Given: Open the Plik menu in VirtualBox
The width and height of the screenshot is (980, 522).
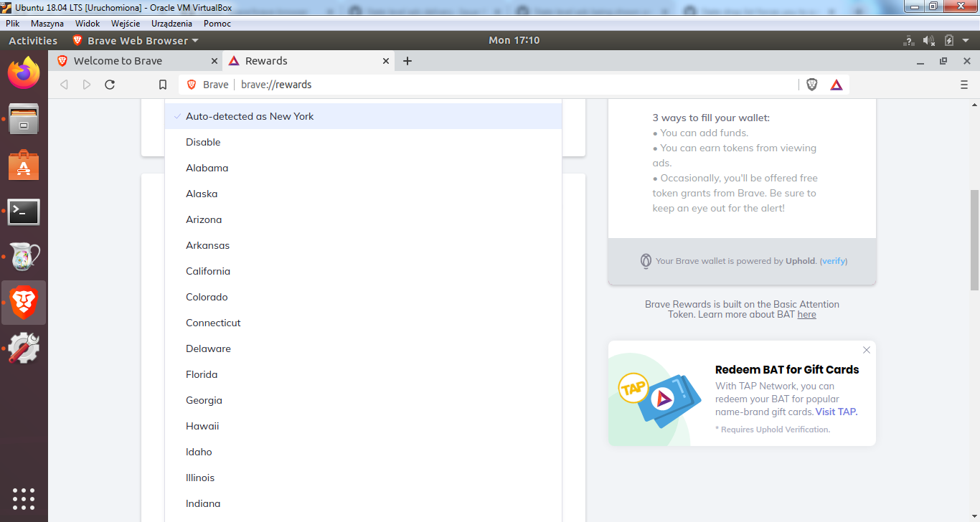Looking at the screenshot, I should tap(12, 24).
